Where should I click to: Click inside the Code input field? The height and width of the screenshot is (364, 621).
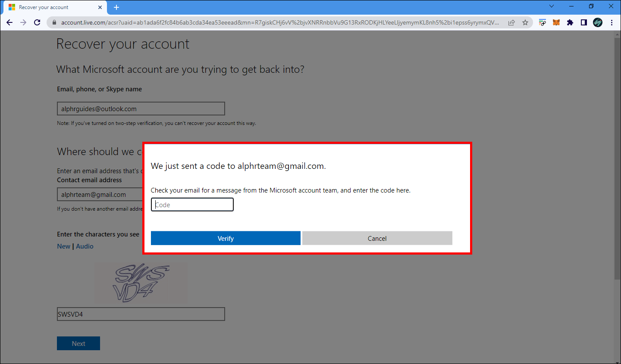[192, 204]
